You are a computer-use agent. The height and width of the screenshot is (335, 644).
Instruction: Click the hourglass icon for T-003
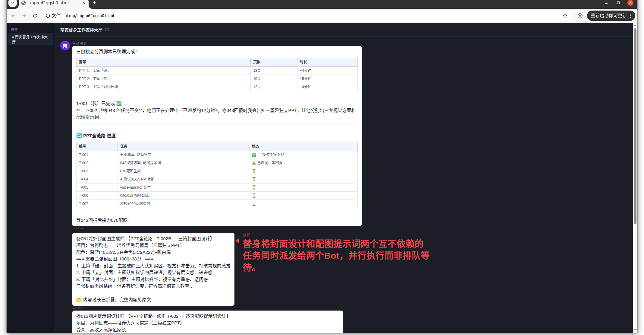254,171
